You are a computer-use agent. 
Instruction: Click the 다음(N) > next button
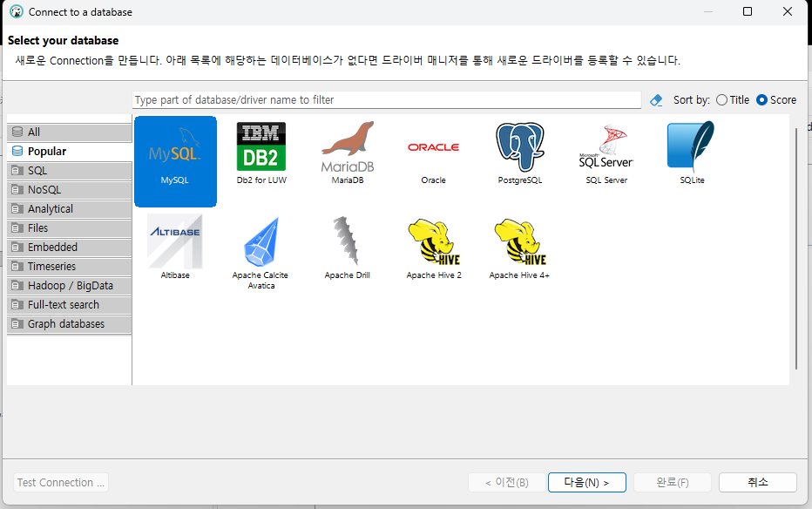pyautogui.click(x=586, y=482)
